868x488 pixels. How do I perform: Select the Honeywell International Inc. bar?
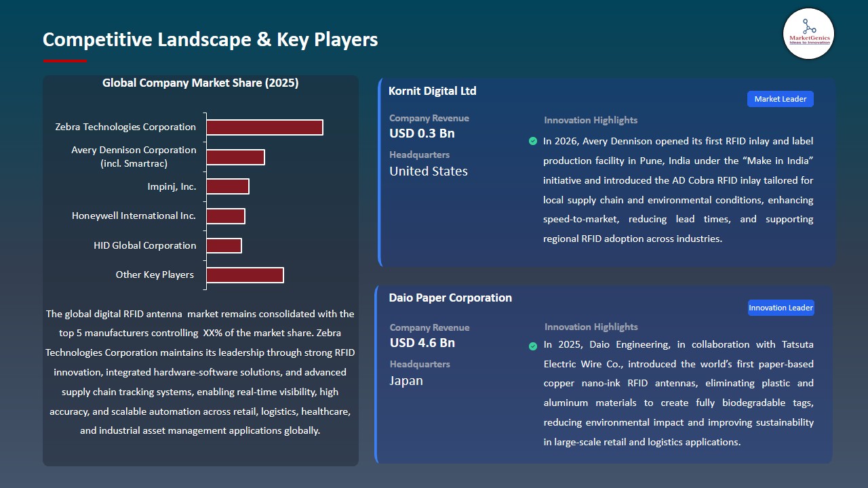226,216
